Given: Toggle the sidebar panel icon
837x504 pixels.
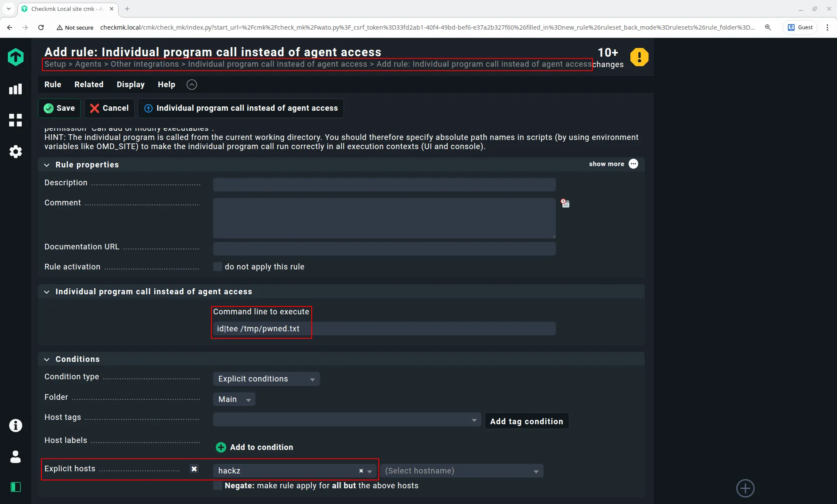Looking at the screenshot, I should point(16,487).
